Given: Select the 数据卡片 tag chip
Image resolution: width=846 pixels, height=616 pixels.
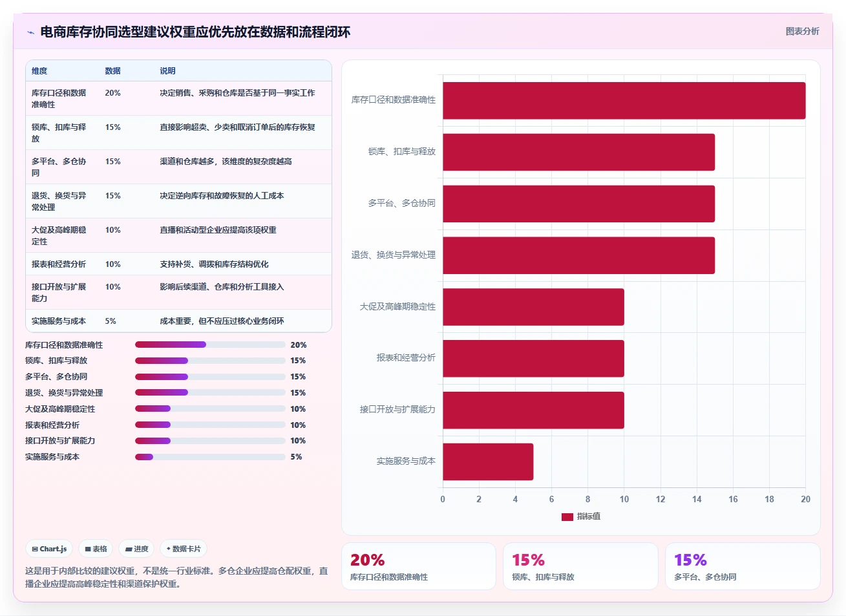Looking at the screenshot, I should tap(184, 549).
